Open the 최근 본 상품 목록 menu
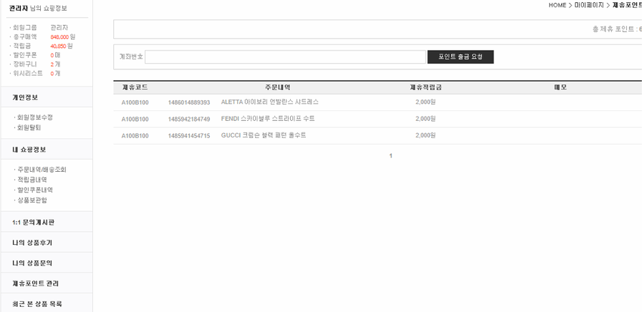 point(37,303)
